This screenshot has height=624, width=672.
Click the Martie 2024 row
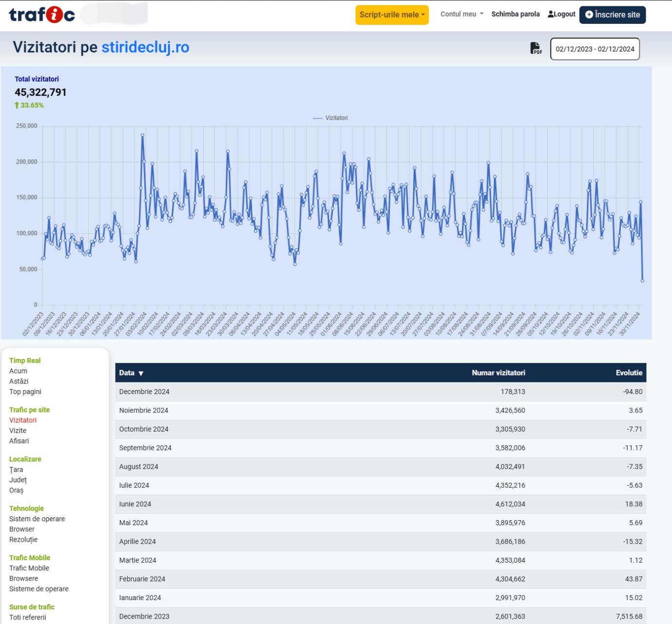(x=381, y=560)
